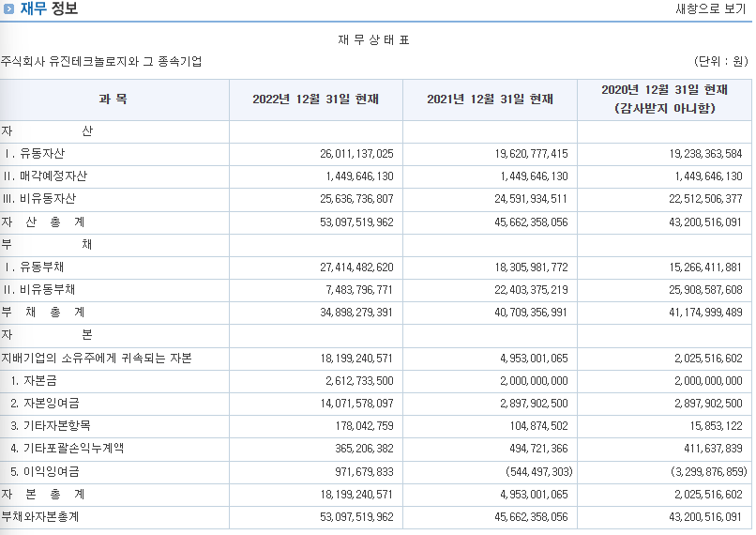Image resolution: width=756 pixels, height=535 pixels.
Task: Select the 2021 자산총계 value 45,662,358,056
Action: (531, 222)
